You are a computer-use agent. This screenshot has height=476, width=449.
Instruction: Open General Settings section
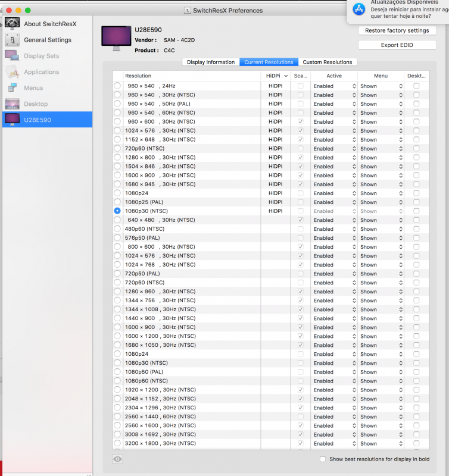coord(48,40)
